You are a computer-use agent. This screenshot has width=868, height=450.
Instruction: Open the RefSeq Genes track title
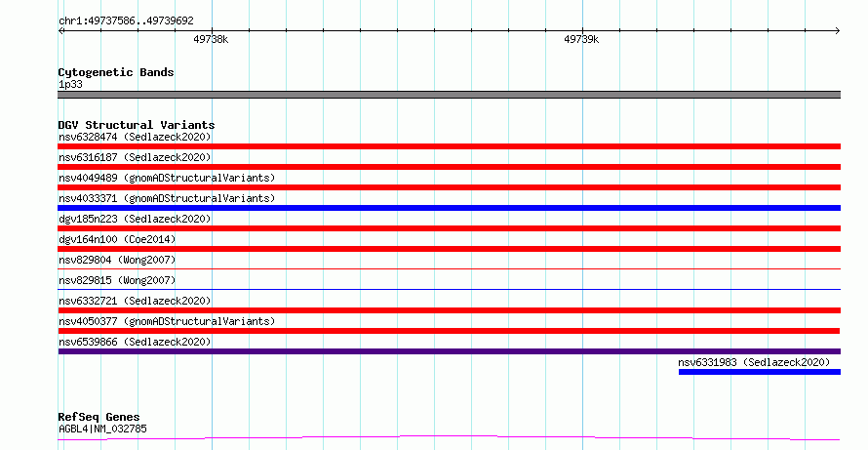(x=99, y=417)
